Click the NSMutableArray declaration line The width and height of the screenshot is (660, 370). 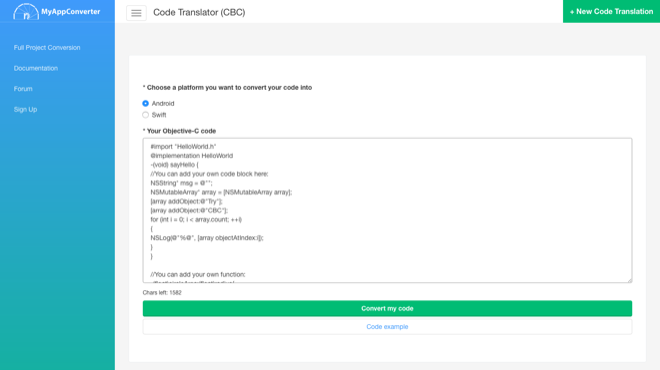pos(221,192)
